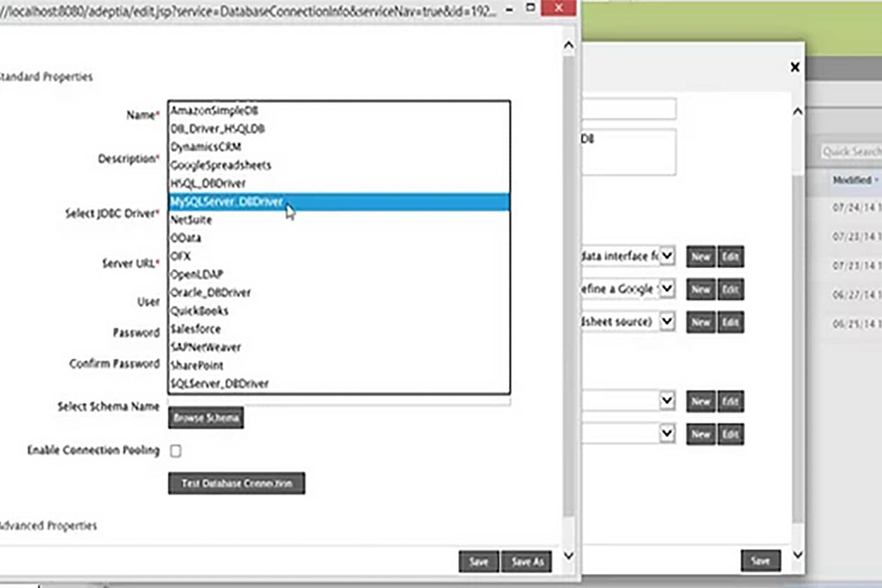
Task: Click New button beside 'data interface' dropdown
Action: 700,257
